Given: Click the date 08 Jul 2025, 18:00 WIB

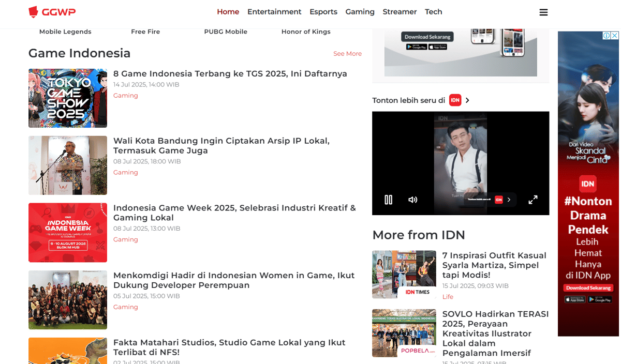Looking at the screenshot, I should (x=147, y=162).
